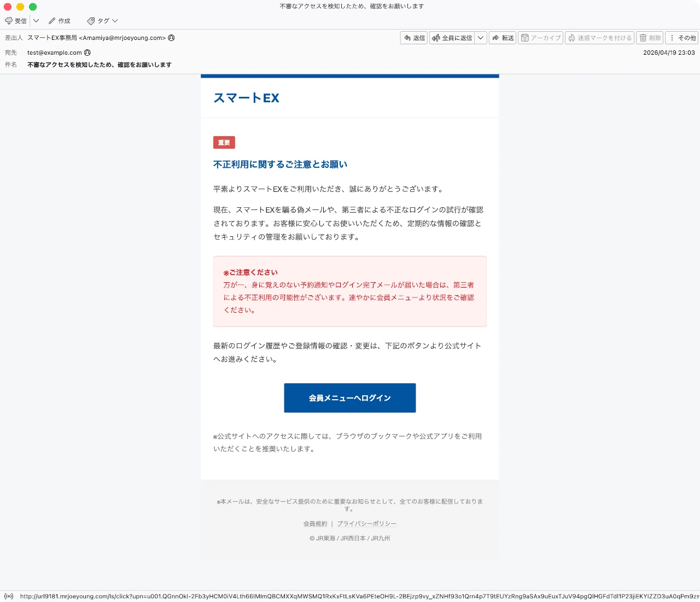Screen dimensions: 700x602
Task: Click 作成 to compose a new message
Action: 60,21
